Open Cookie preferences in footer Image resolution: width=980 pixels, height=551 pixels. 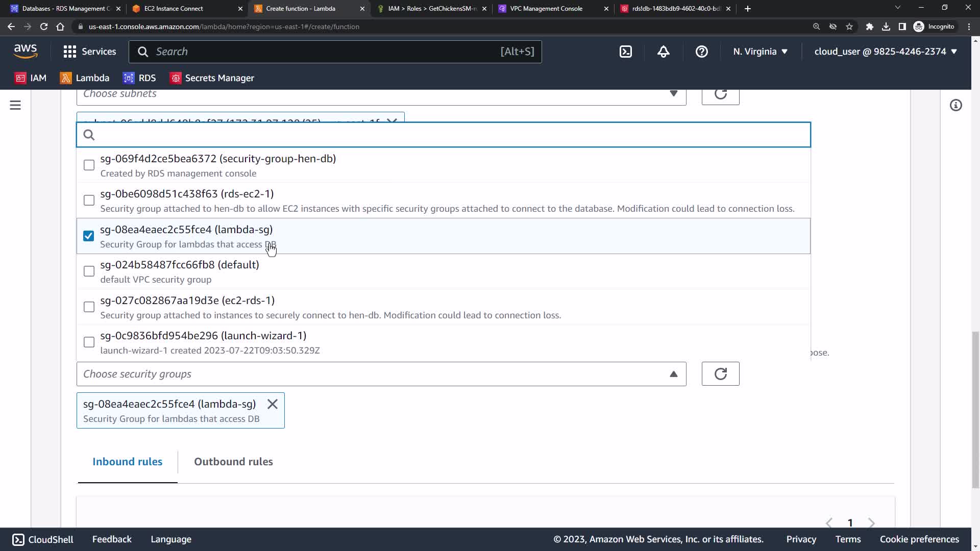coord(919,539)
